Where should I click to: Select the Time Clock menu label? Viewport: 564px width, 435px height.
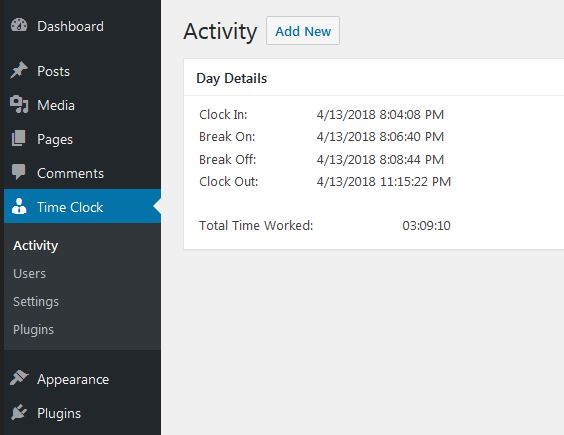pyautogui.click(x=70, y=208)
